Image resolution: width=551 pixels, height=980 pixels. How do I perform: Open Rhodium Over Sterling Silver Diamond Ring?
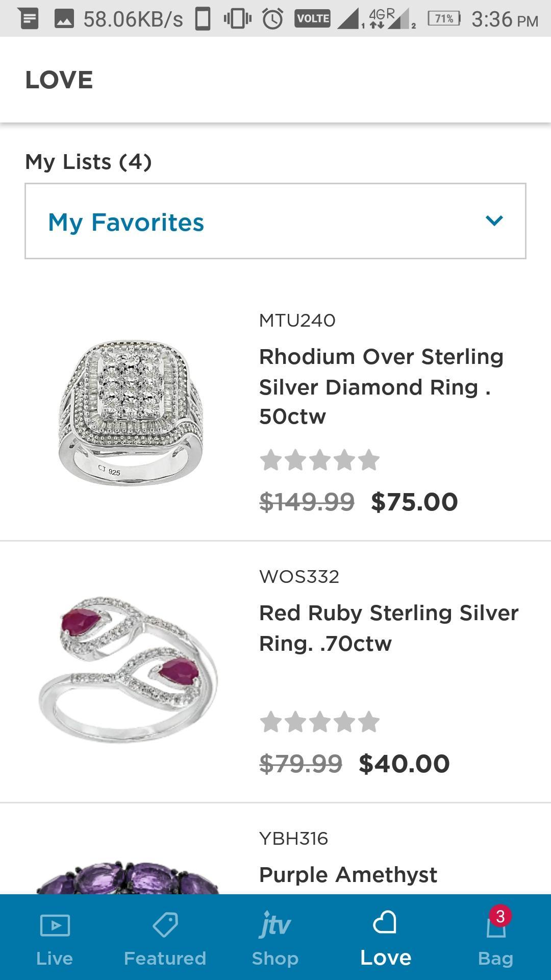click(x=381, y=386)
